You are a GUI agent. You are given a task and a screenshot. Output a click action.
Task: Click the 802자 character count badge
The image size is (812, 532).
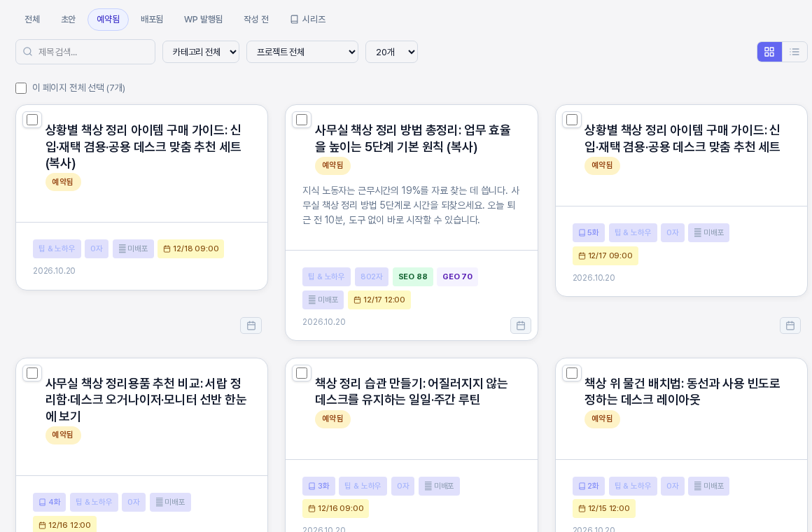371,276
